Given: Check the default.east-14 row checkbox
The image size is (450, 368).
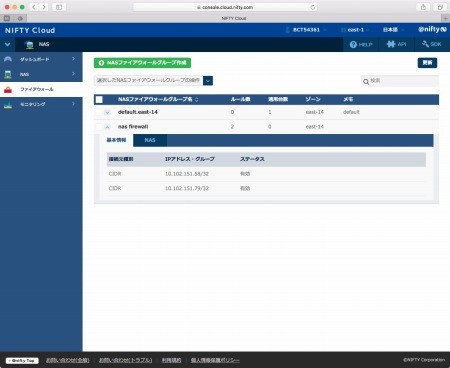Looking at the screenshot, I should 99,112.
